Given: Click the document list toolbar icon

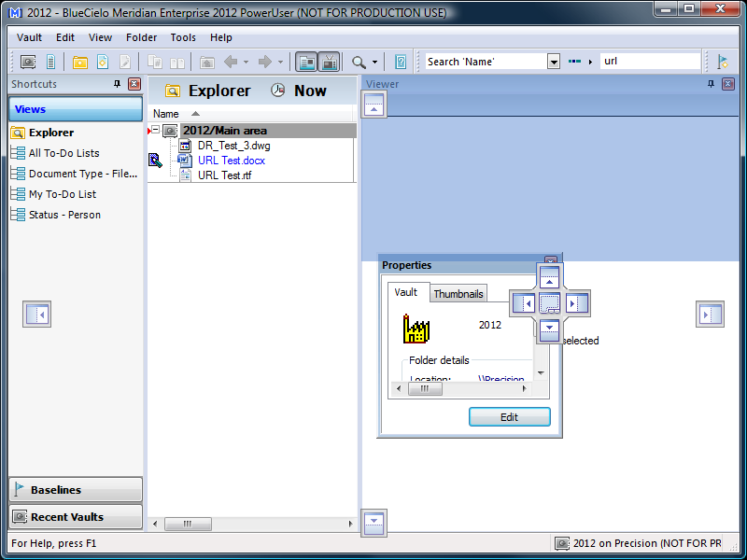Looking at the screenshot, I should pos(50,62).
